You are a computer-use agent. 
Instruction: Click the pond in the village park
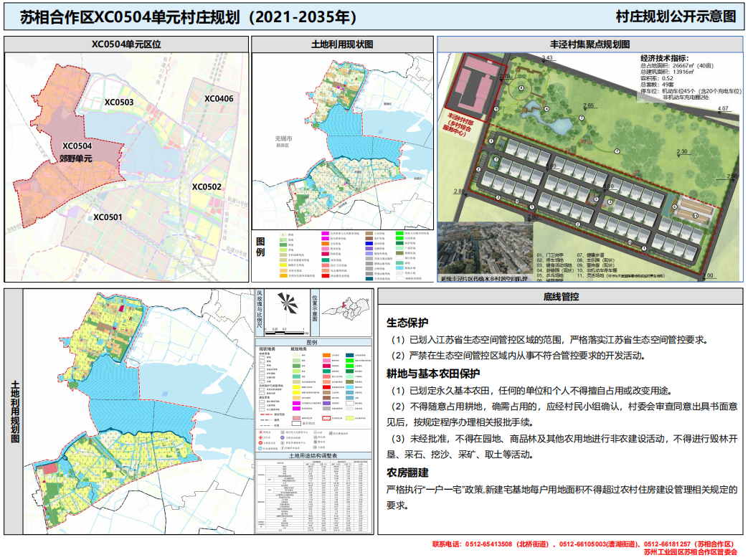[539, 114]
